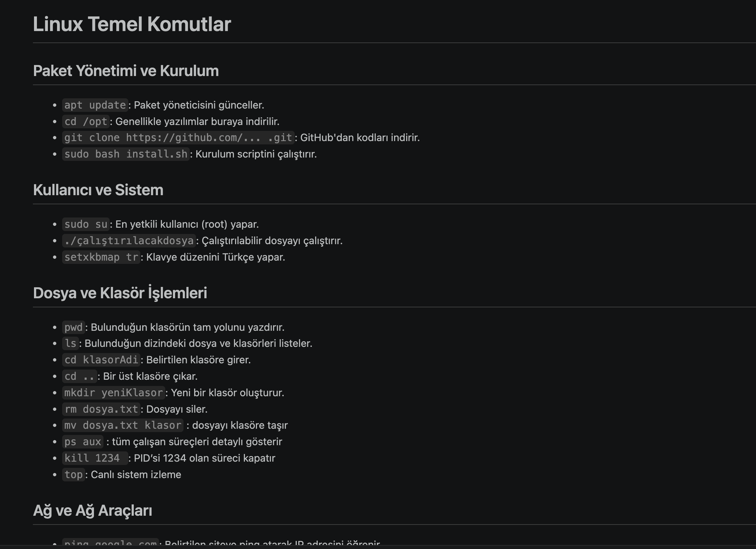Image resolution: width=756 pixels, height=549 pixels.
Task: Click the 'kill 1234' code snippet
Action: pyautogui.click(x=95, y=458)
